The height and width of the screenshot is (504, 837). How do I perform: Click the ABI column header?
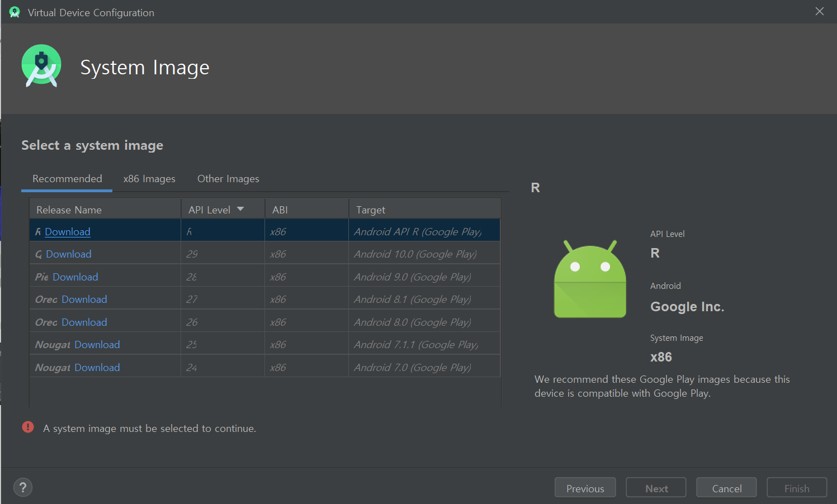point(307,210)
